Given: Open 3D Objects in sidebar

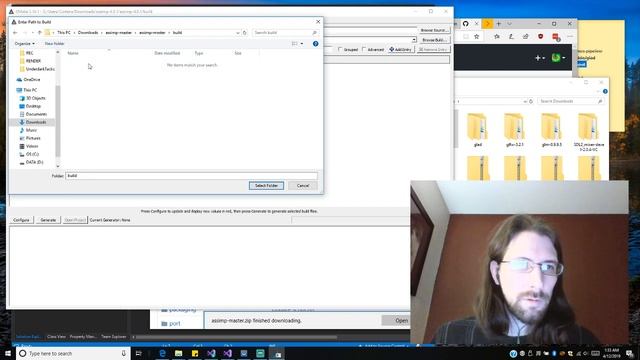Looking at the screenshot, I should pos(36,98).
